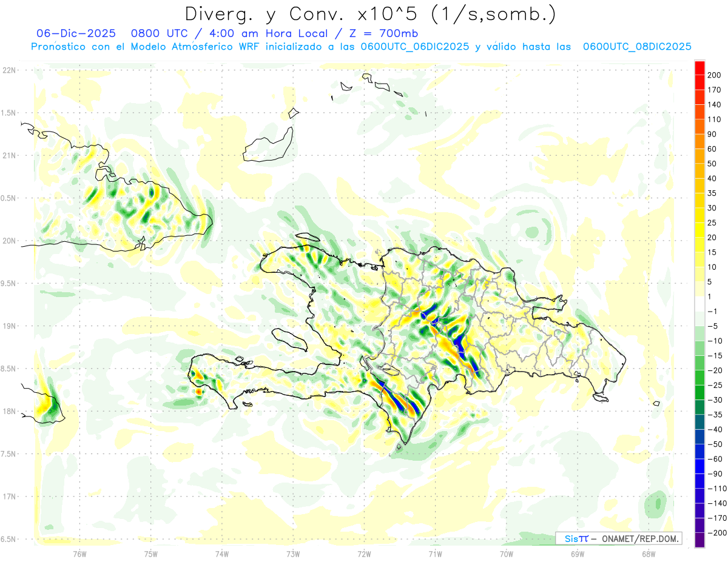Screen dimensions: 728x562
Task: Click the '21N' latitude label
Action: click(9, 155)
